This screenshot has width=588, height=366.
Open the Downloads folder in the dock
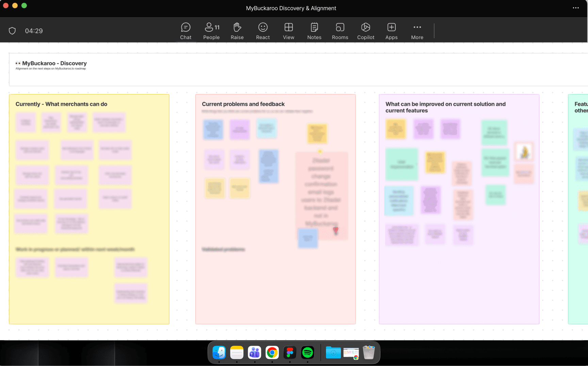pos(333,353)
